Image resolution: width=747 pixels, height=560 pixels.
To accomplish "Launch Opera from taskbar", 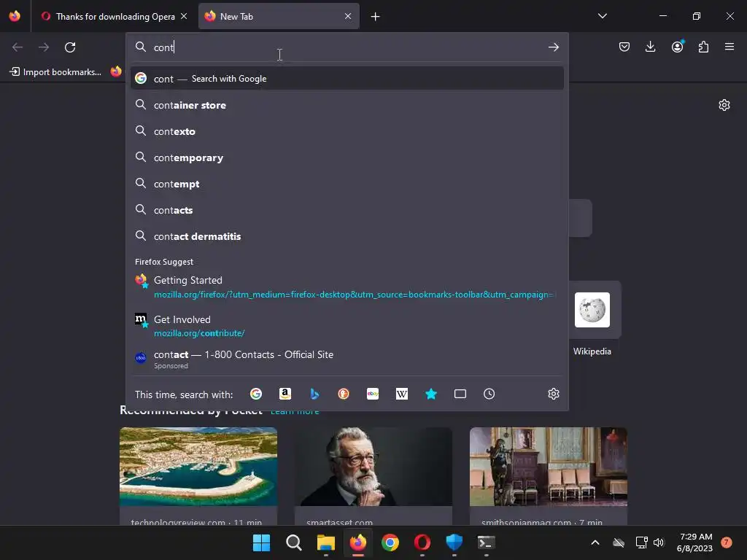I will click(x=422, y=542).
